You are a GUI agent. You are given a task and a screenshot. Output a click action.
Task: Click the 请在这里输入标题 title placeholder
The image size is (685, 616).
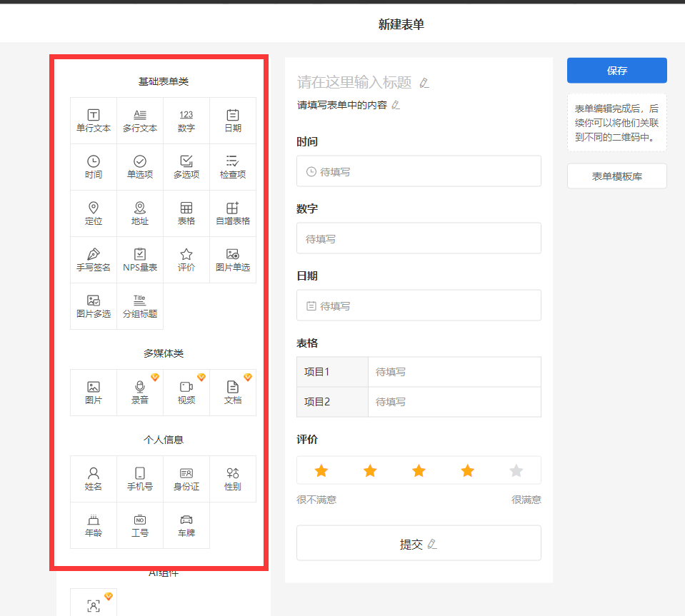point(354,82)
